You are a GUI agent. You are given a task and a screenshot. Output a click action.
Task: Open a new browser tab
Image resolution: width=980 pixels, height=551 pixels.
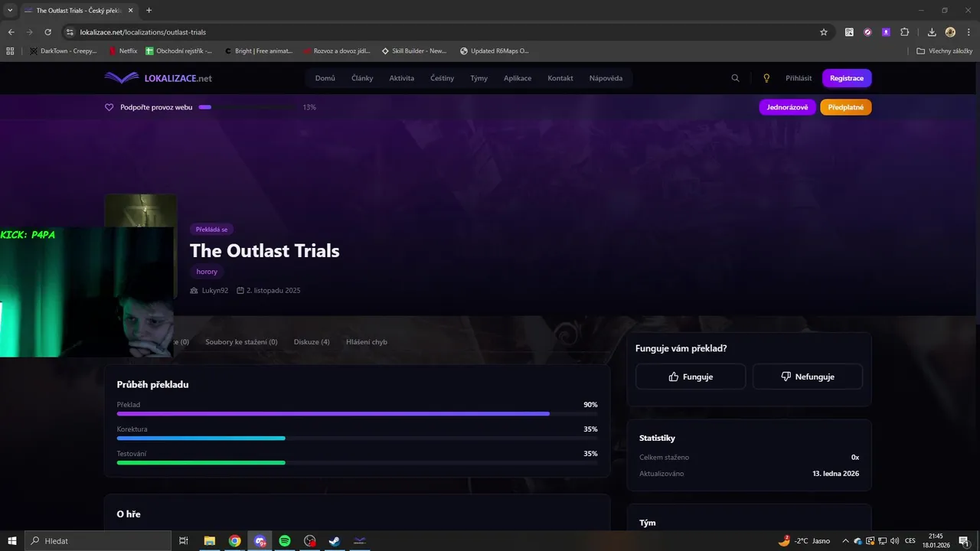click(149, 10)
